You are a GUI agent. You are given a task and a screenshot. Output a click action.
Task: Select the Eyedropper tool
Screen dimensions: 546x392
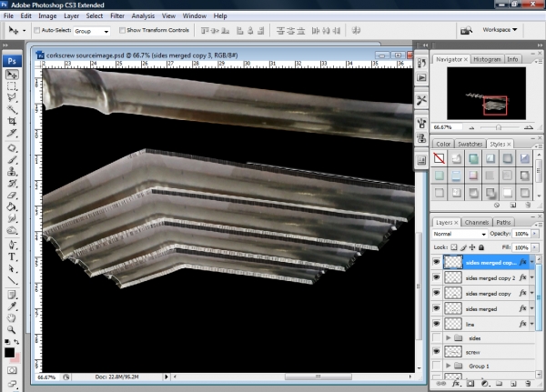[x=12, y=307]
